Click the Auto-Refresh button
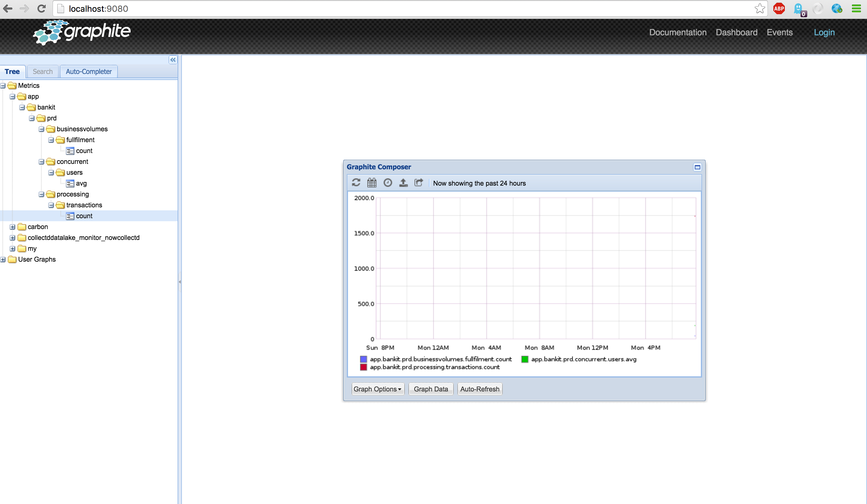 point(480,389)
